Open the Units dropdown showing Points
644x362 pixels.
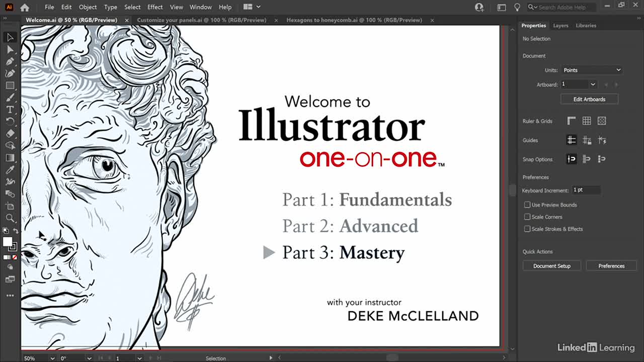[592, 70]
